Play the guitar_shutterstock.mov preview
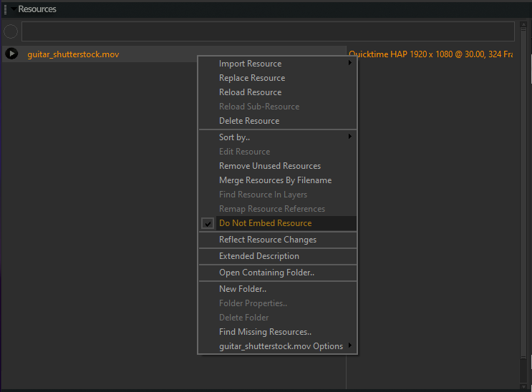The width and height of the screenshot is (532, 392). [11, 54]
